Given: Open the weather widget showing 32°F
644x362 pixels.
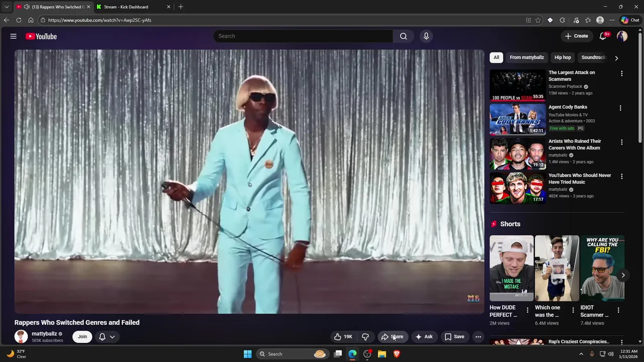Looking at the screenshot, I should (16, 354).
